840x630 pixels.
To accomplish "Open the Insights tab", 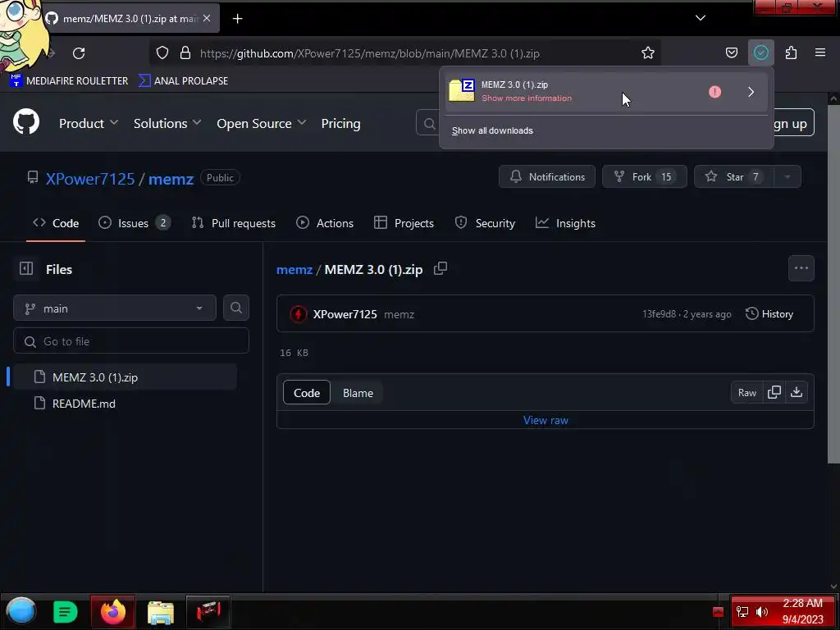I will (565, 223).
